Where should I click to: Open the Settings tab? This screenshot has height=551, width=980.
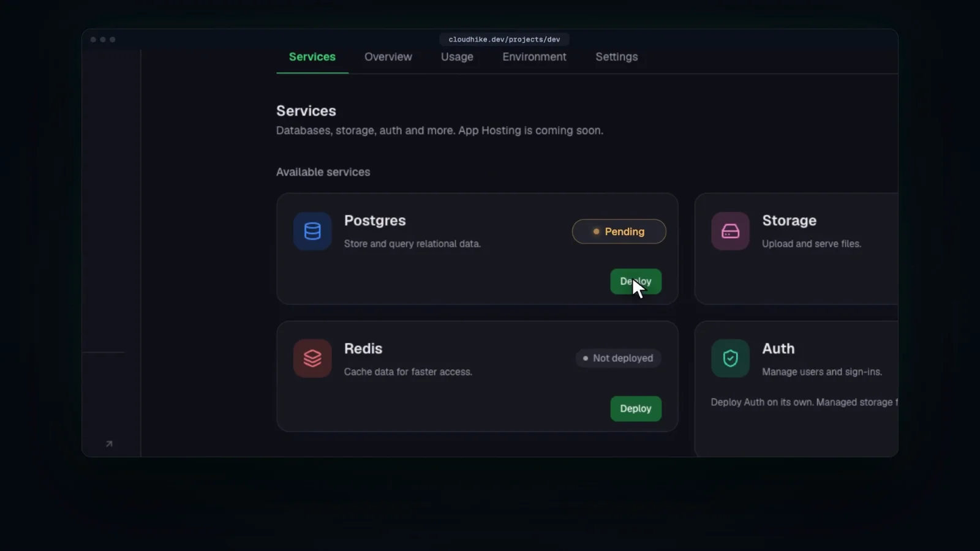pyautogui.click(x=617, y=57)
